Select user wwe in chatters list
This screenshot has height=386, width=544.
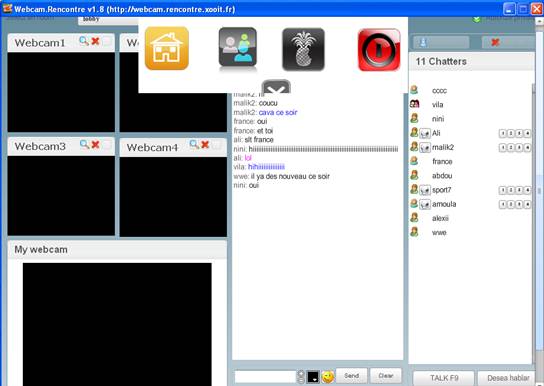[x=439, y=233]
